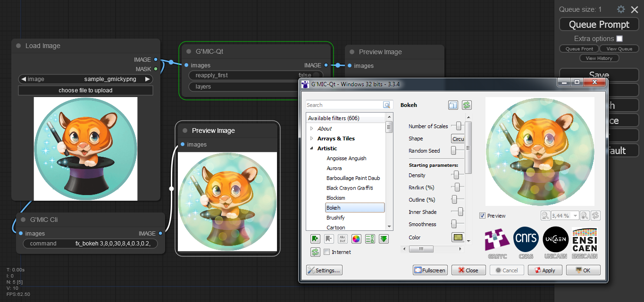Screen dimensions: 644x302
Task: Select the Black Crayon Graffiti filter
Action: (x=350, y=188)
